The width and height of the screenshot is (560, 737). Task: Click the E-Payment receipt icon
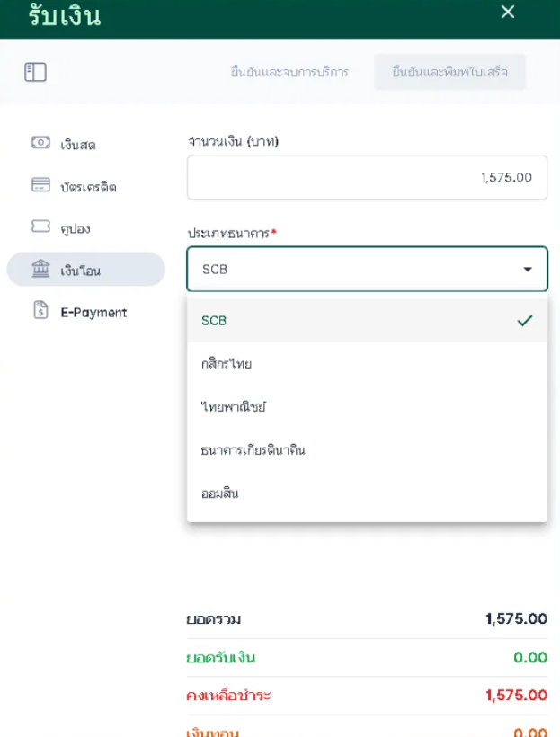(x=40, y=311)
